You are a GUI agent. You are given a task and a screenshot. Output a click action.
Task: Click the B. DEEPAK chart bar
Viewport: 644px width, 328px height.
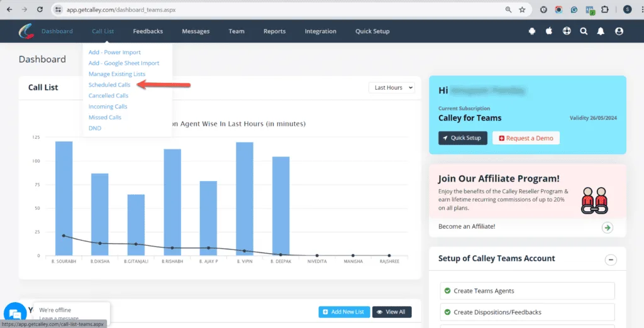point(280,206)
